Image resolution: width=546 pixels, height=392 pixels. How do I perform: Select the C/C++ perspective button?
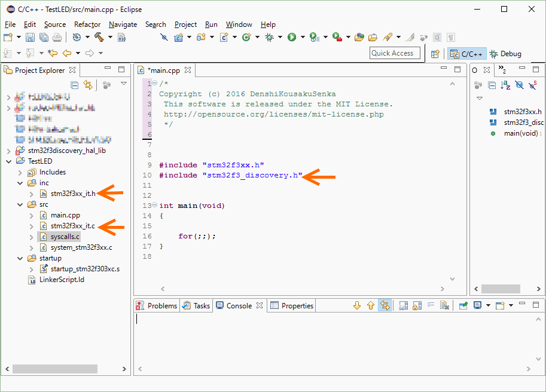pos(467,54)
